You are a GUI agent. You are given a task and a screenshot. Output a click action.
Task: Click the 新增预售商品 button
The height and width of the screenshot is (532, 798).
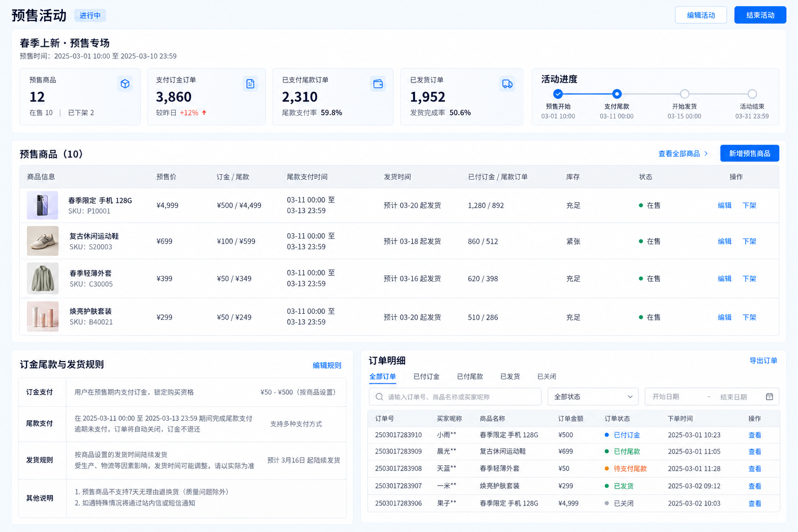[750, 153]
